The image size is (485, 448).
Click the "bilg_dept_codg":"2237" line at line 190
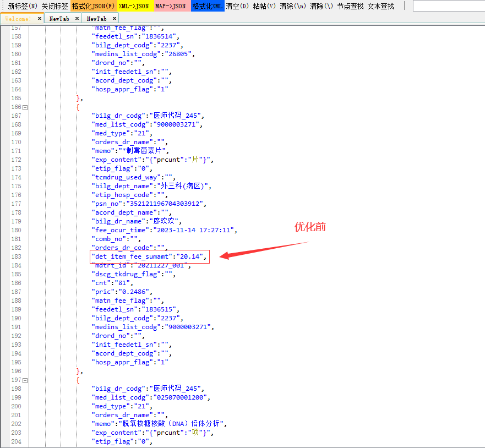137,319
